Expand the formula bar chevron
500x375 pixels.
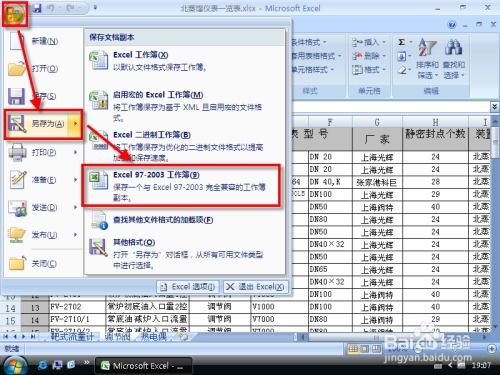pyautogui.click(x=495, y=107)
